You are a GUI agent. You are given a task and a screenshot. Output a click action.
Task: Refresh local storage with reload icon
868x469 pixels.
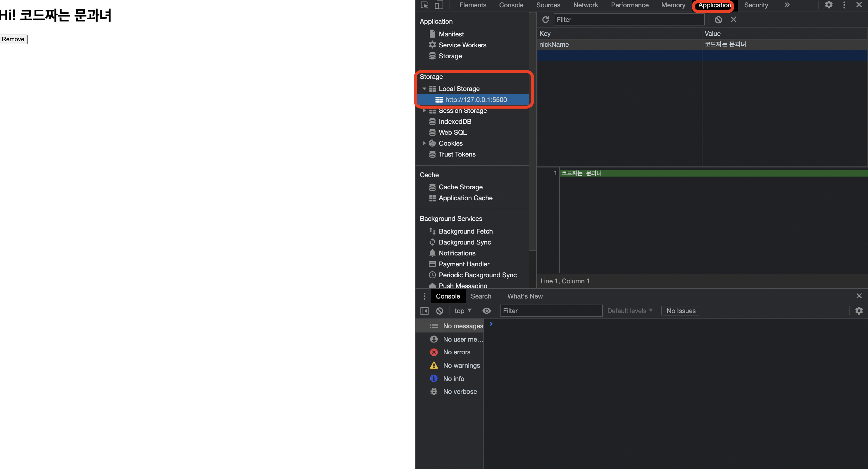click(x=545, y=19)
